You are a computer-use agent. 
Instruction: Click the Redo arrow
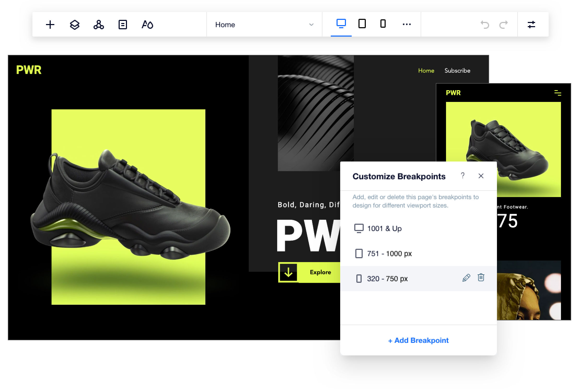click(x=503, y=25)
